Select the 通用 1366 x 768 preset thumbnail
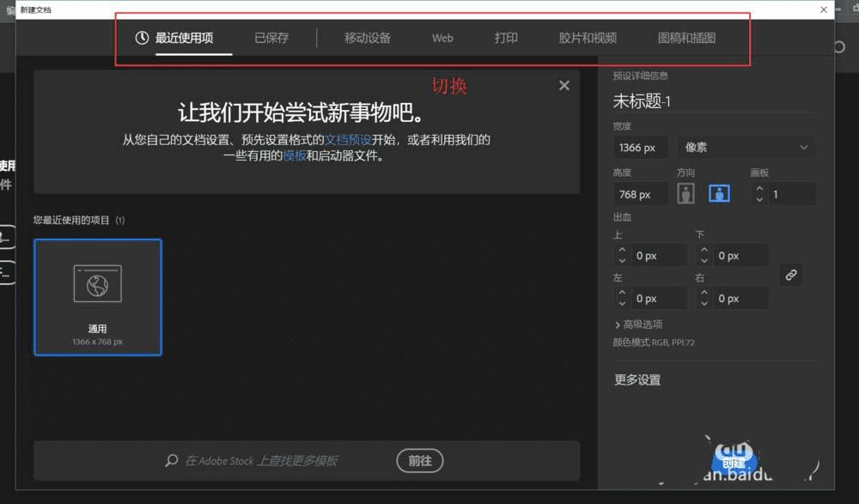The image size is (859, 504). coord(98,297)
